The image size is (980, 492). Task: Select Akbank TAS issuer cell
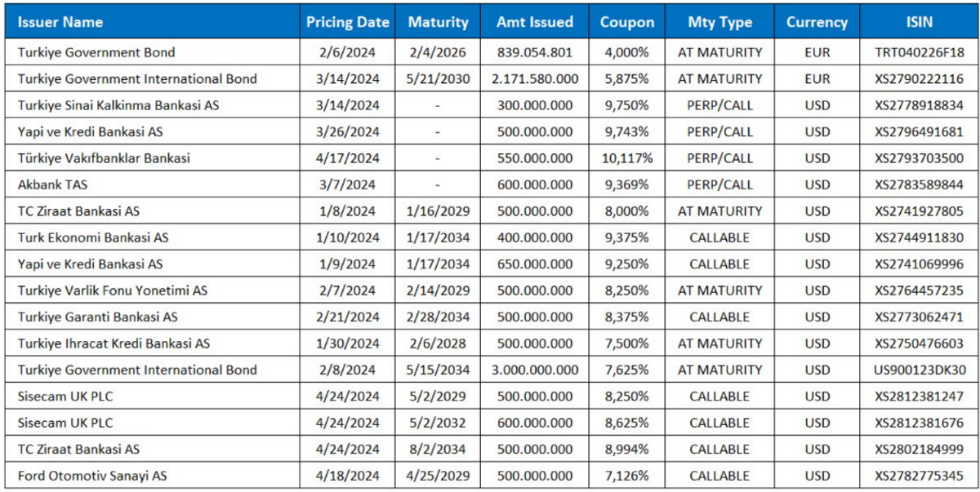pyautogui.click(x=152, y=184)
